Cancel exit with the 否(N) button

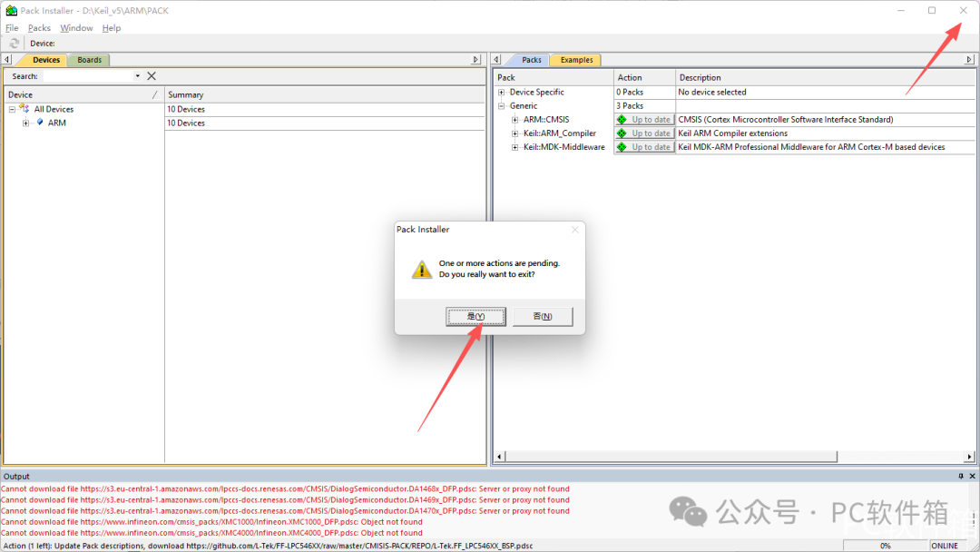543,316
